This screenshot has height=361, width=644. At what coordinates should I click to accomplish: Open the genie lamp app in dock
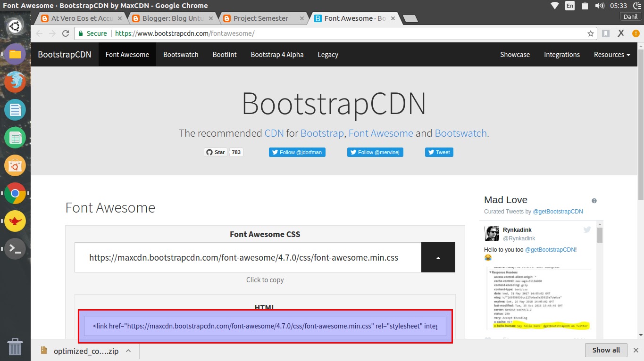(15, 221)
